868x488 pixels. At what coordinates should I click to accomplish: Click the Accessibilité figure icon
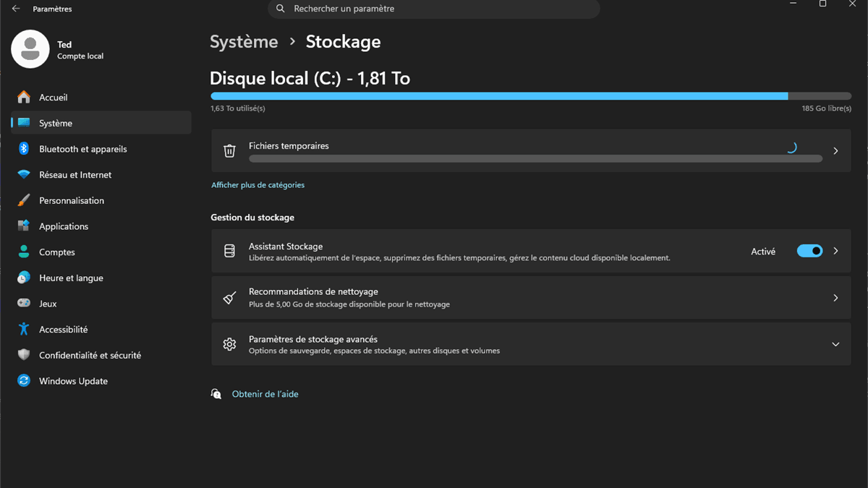(x=24, y=329)
